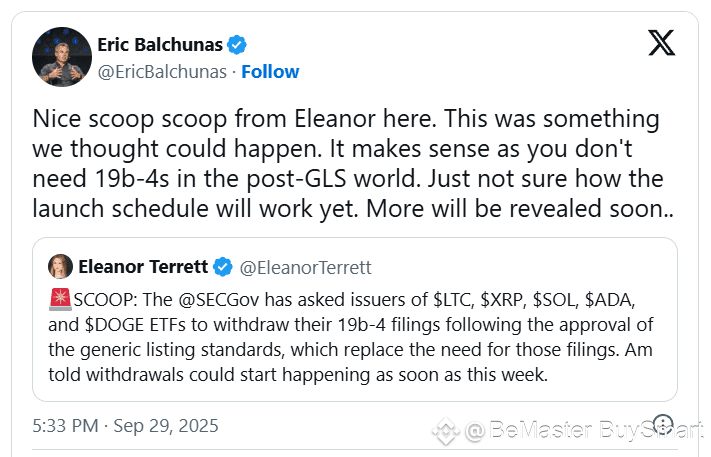711x457 pixels.
Task: Open the X logo link
Action: tap(662, 43)
